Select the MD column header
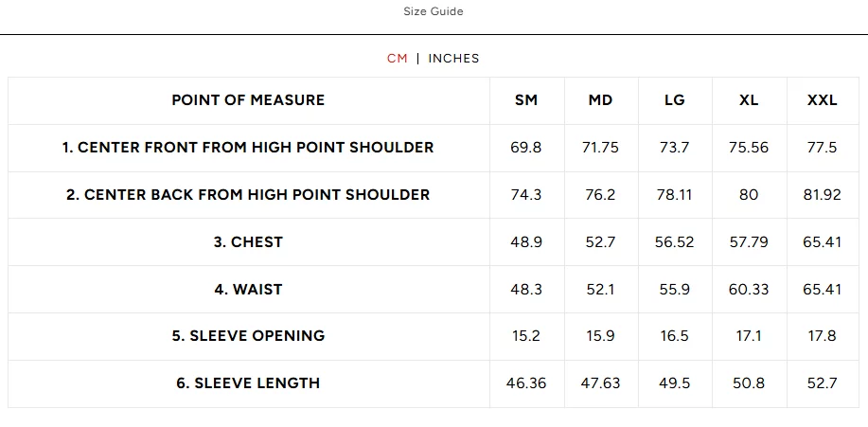This screenshot has width=868, height=427. [600, 100]
